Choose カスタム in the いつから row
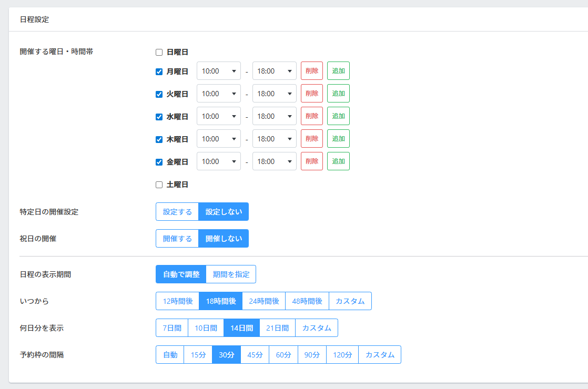 coord(350,301)
